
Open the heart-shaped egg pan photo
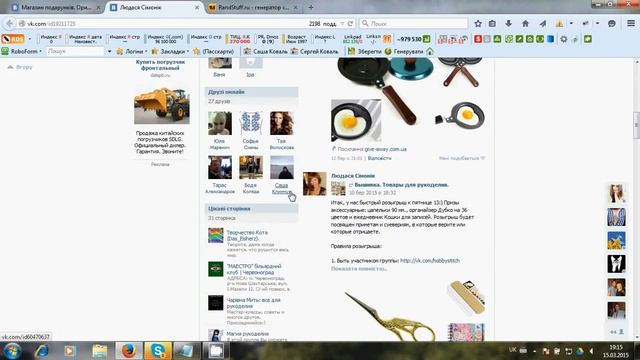coord(356,121)
